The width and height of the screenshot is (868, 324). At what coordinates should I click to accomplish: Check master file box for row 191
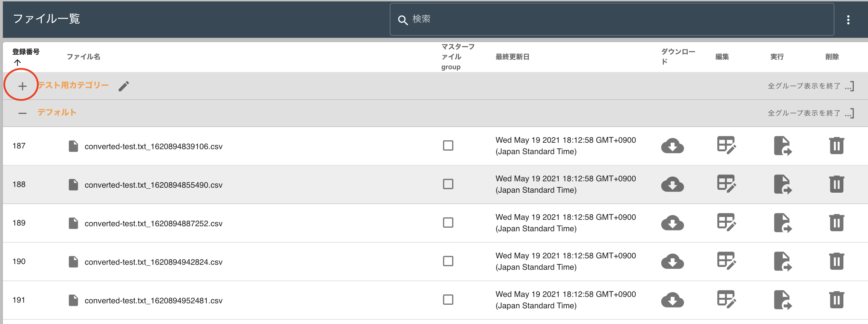(x=448, y=300)
